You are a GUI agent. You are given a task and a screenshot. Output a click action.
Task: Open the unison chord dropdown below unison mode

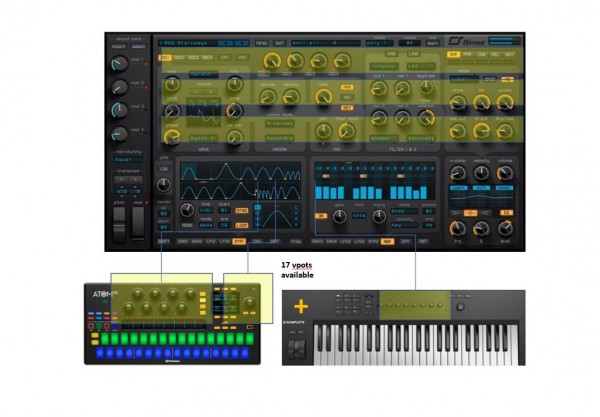tap(280, 138)
